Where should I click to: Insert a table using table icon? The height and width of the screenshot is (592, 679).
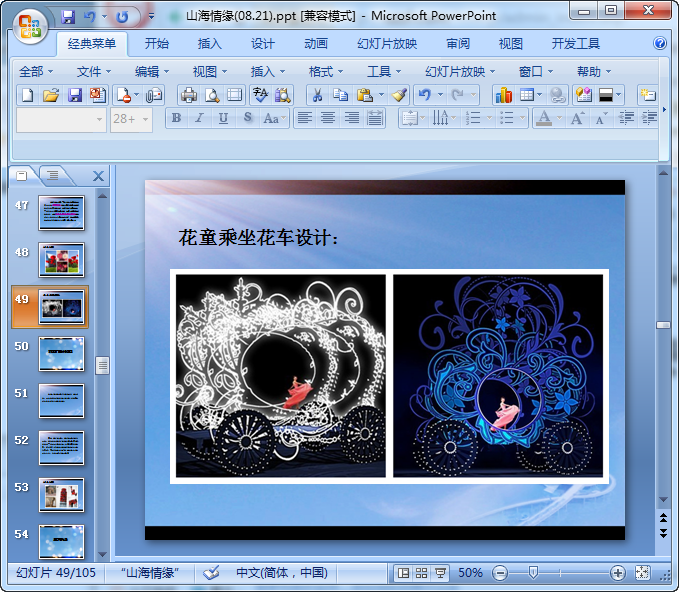click(527, 95)
